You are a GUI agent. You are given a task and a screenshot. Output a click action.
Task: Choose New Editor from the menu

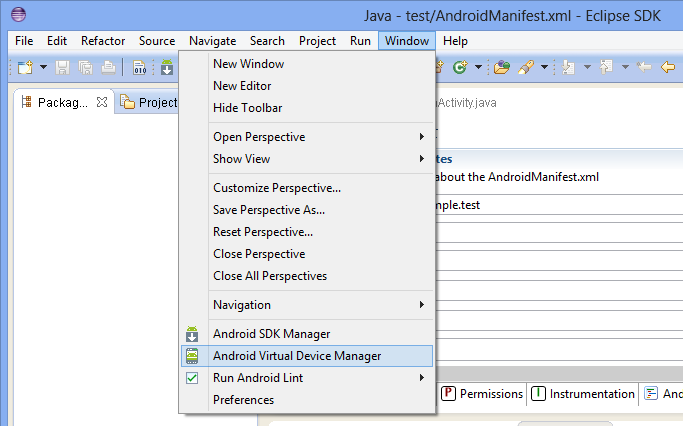tap(307, 86)
